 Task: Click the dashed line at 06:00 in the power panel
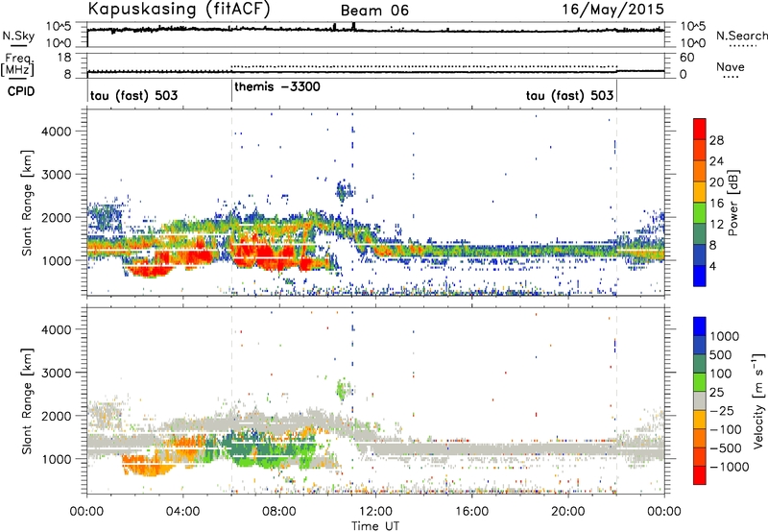pyautogui.click(x=231, y=201)
